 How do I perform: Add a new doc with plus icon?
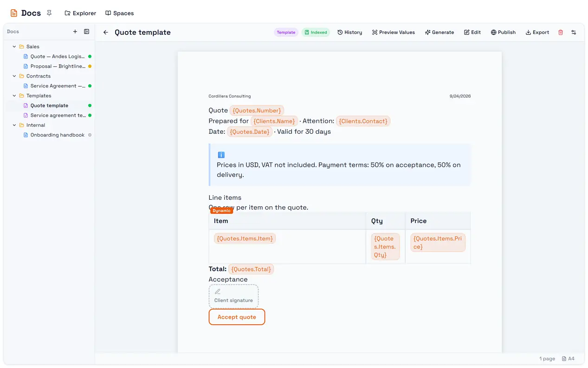tap(75, 32)
